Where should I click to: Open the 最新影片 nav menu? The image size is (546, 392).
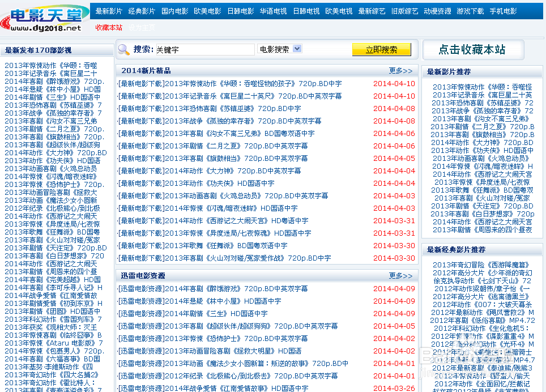(109, 11)
